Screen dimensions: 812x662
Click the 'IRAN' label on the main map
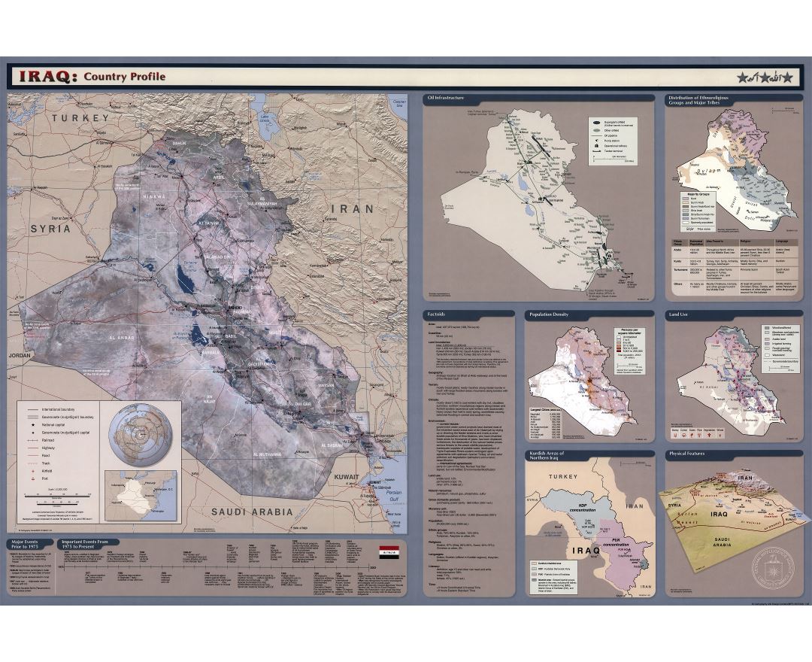[x=353, y=208]
